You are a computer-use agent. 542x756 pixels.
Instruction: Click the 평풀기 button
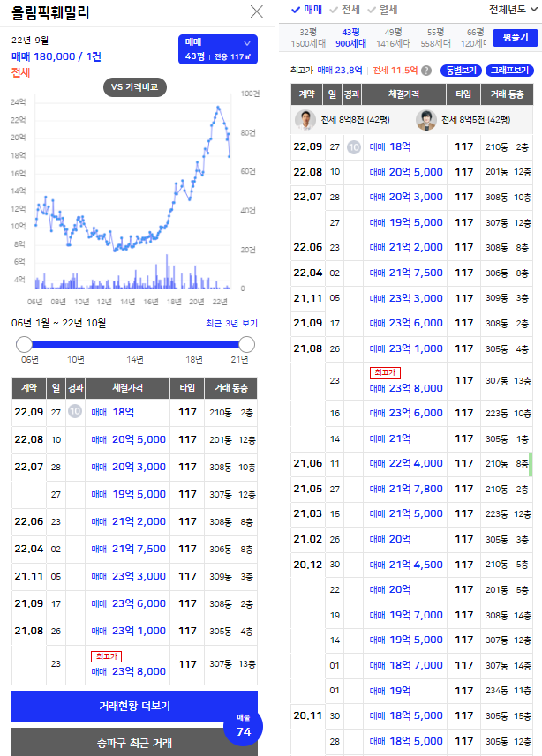coord(516,38)
